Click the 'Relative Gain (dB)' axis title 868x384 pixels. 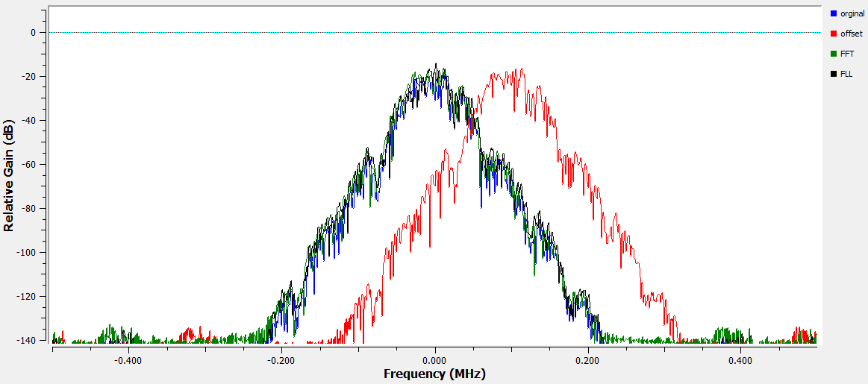click(8, 174)
